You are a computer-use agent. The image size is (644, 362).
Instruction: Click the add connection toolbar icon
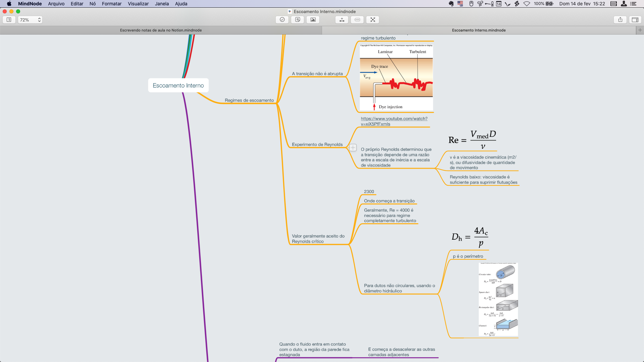(342, 20)
